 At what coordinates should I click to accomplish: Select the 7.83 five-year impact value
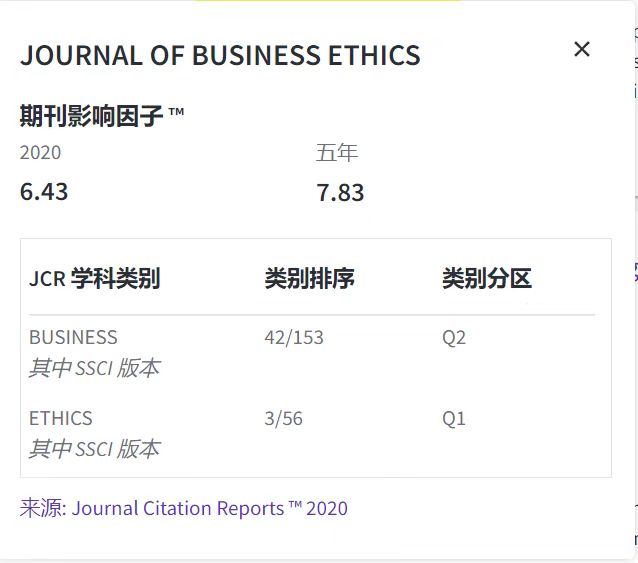tap(340, 192)
